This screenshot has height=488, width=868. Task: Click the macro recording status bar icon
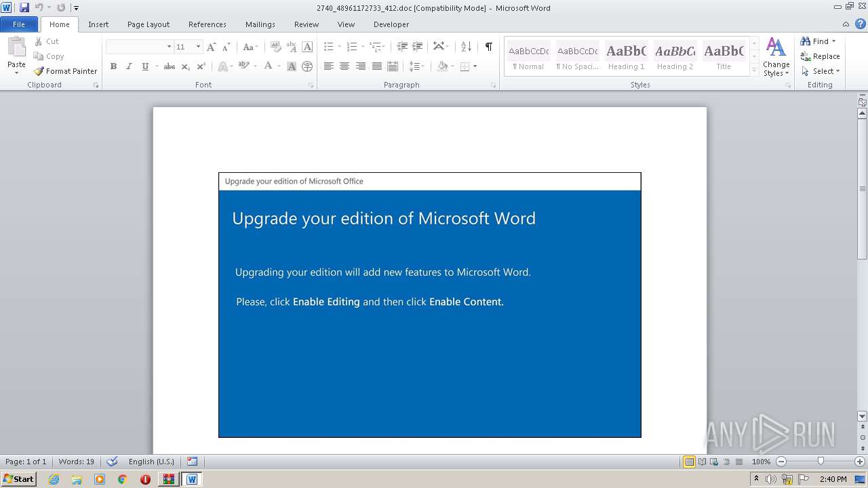[x=193, y=462]
